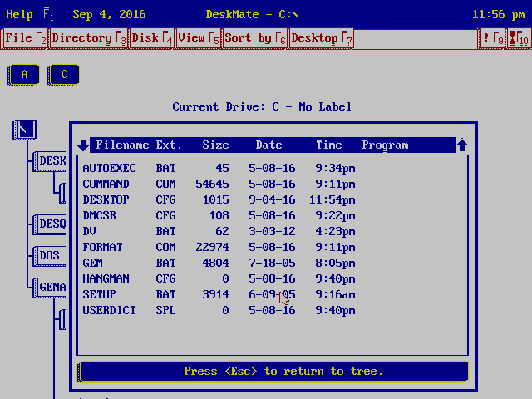This screenshot has width=532, height=399.
Task: Select DESKTOP CFG file row
Action: point(273,199)
